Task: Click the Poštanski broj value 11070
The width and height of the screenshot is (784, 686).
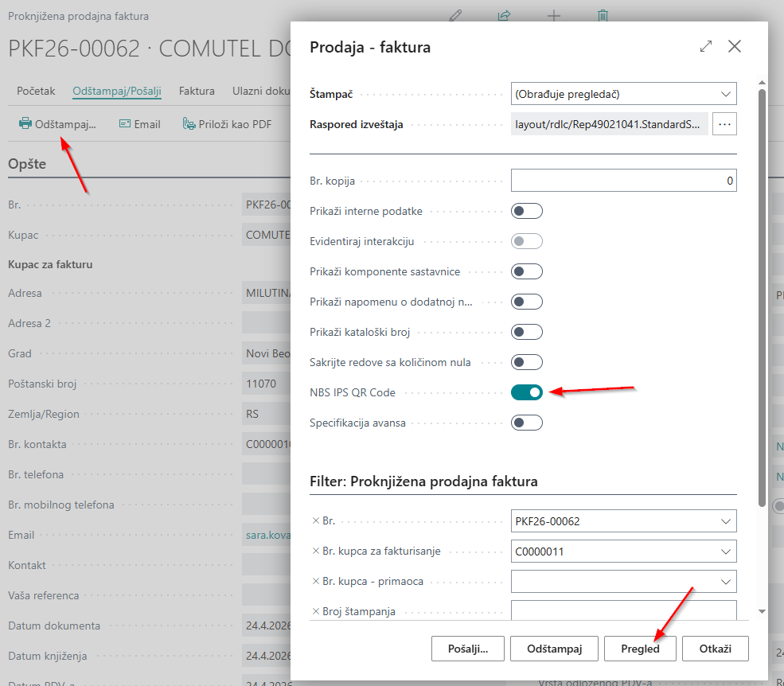Action: click(x=266, y=384)
